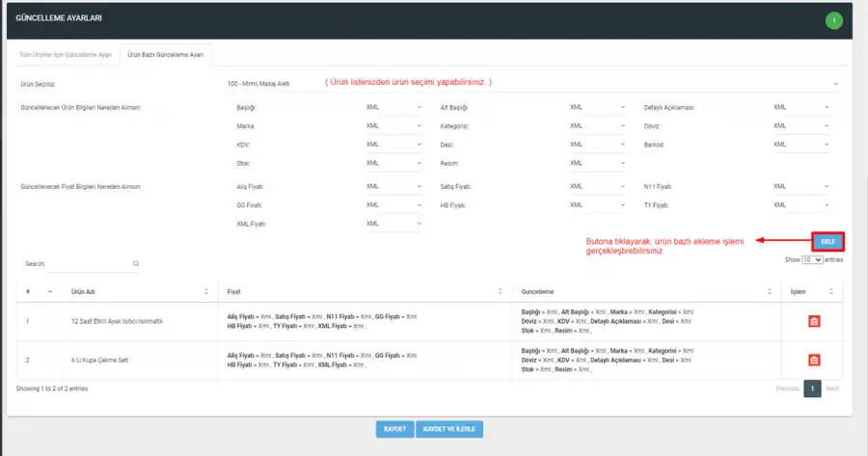Open the KDV source dropdown
This screenshot has height=456, width=868.
coord(393,145)
